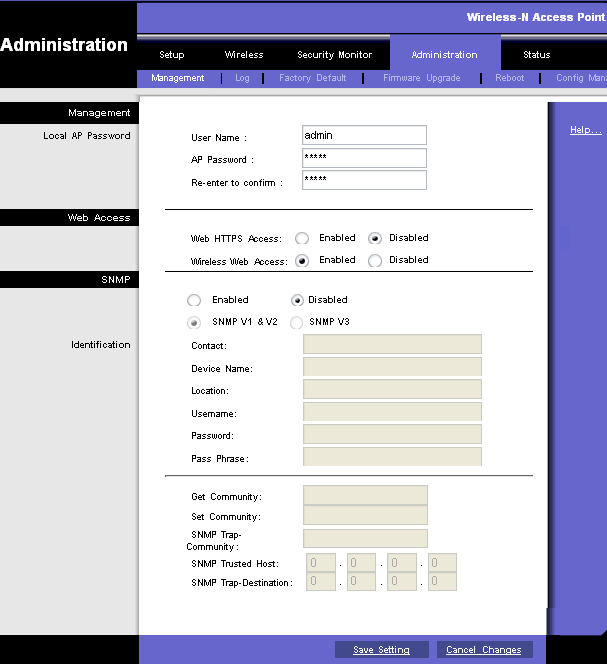
Task: Click the Get Community field
Action: pos(365,495)
